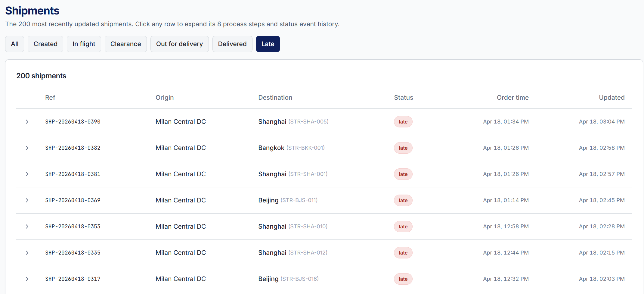Viewport: 644px width, 294px height.
Task: Click the Ref column header
Action: point(50,98)
